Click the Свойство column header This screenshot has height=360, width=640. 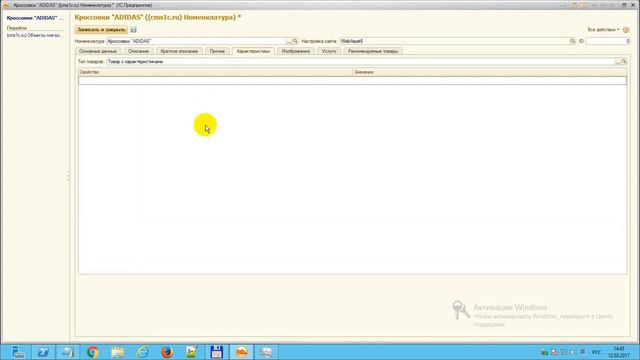[215, 72]
